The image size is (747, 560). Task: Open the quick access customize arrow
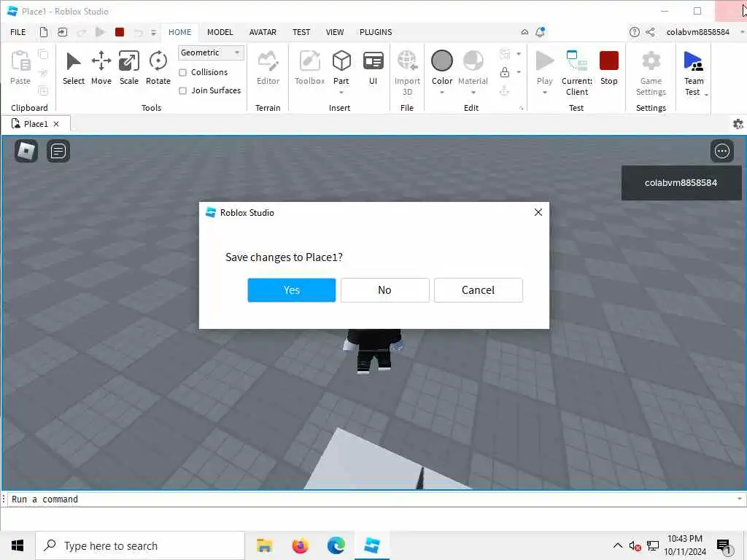(x=153, y=32)
